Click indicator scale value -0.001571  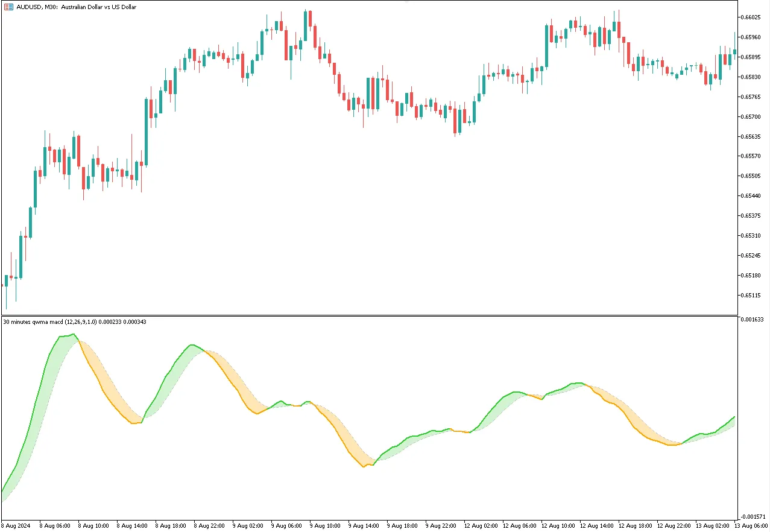click(x=753, y=517)
